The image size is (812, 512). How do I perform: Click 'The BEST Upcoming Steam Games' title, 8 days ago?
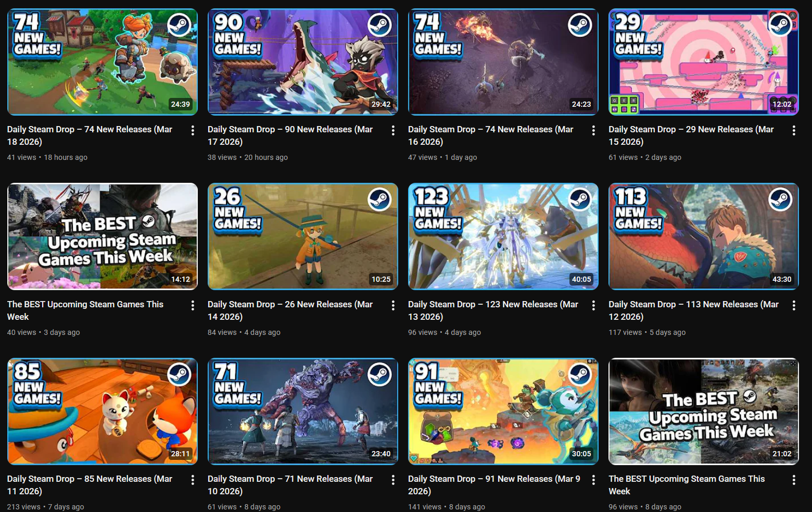click(687, 485)
